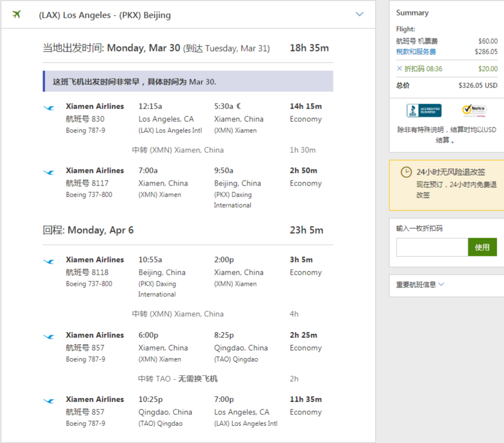Click the 6:00p departure from Xiamen
Screen dimensions: 504x443
point(148,335)
